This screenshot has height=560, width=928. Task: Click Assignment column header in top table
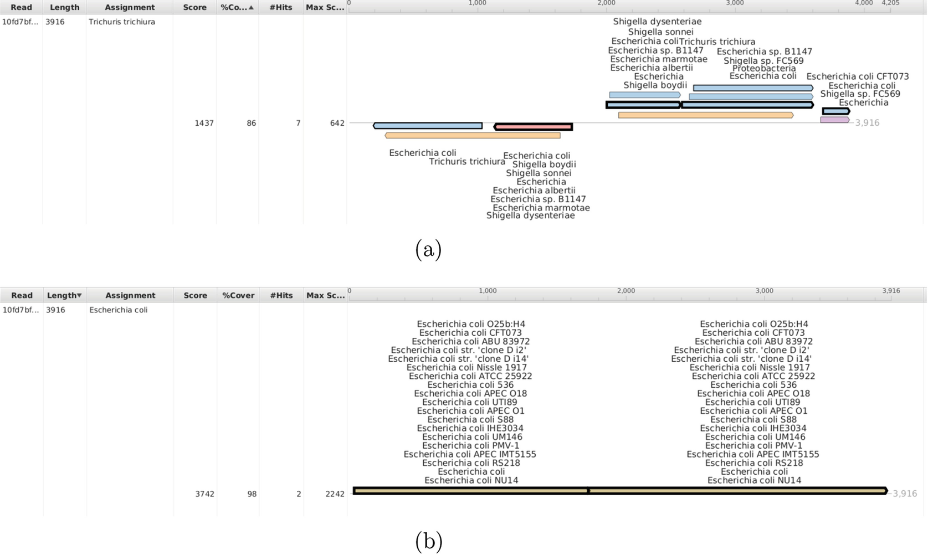(x=130, y=7)
